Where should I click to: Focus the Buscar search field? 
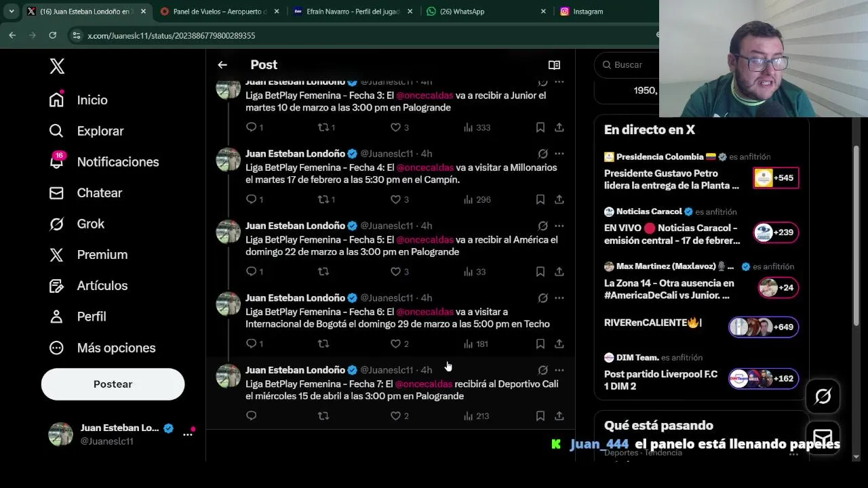coord(628,64)
